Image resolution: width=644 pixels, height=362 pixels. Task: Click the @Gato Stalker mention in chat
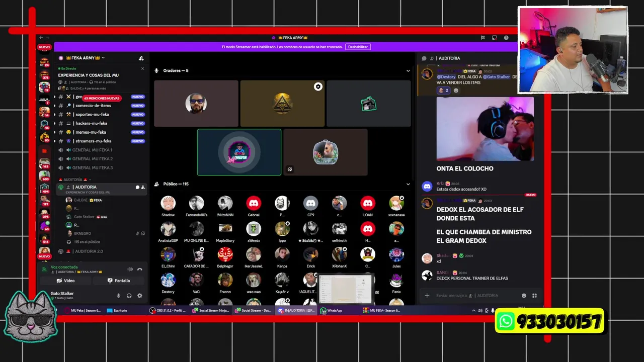497,77
